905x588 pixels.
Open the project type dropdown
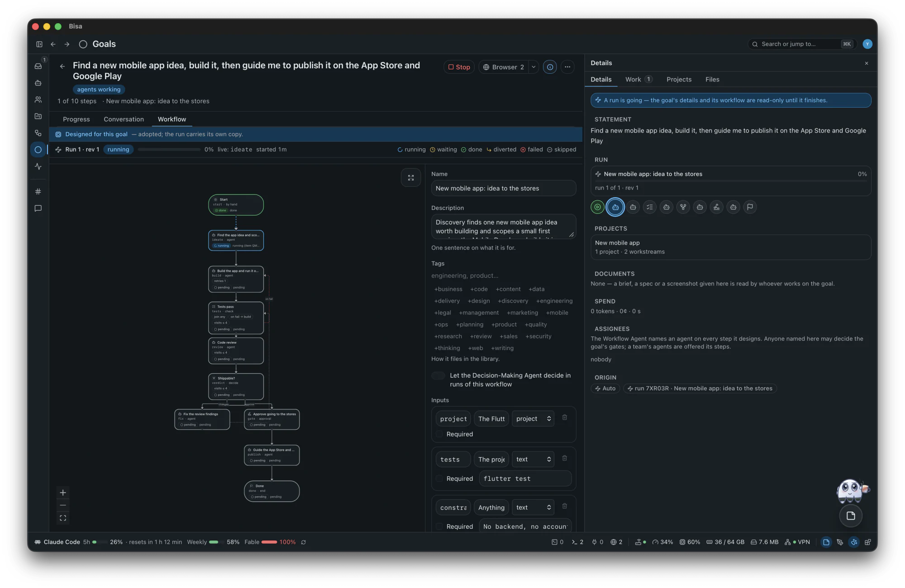pyautogui.click(x=533, y=419)
